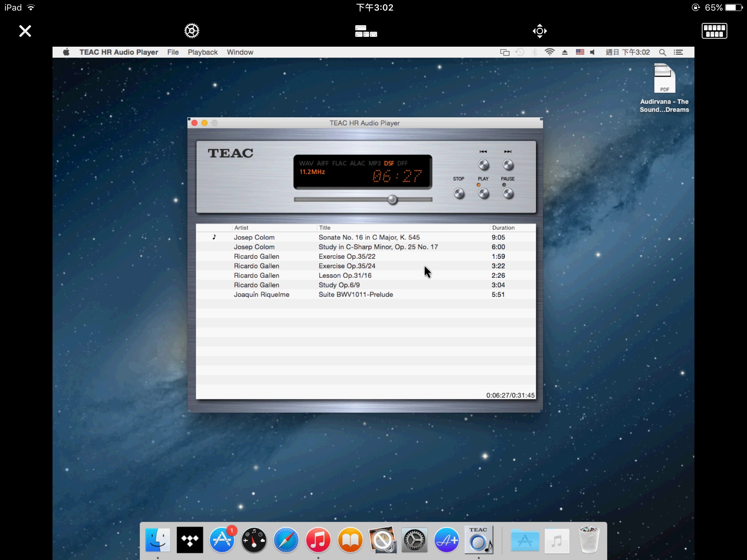Click the PAUSE knob
The width and height of the screenshot is (747, 560).
point(508,193)
